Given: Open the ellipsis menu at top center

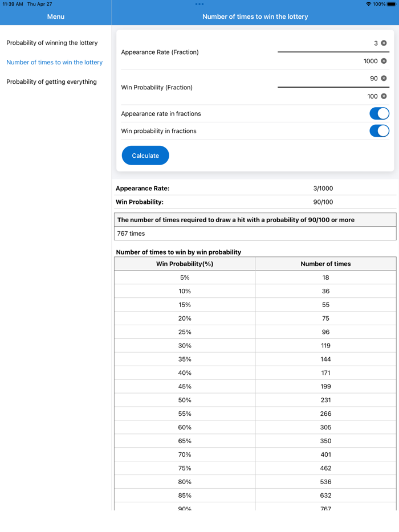Looking at the screenshot, I should (199, 4).
